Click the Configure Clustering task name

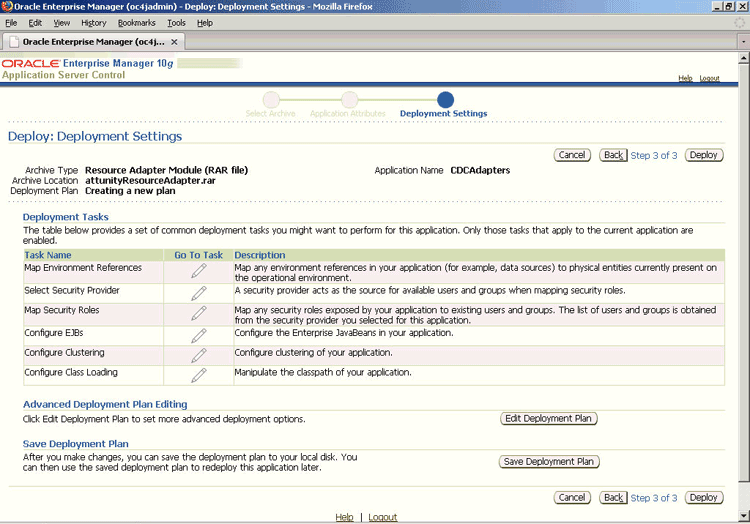(x=64, y=352)
